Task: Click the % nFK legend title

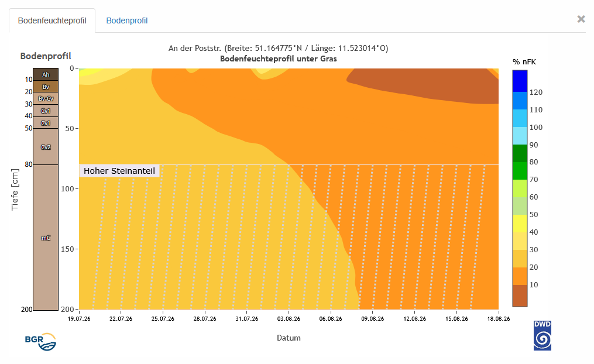Action: (x=524, y=62)
